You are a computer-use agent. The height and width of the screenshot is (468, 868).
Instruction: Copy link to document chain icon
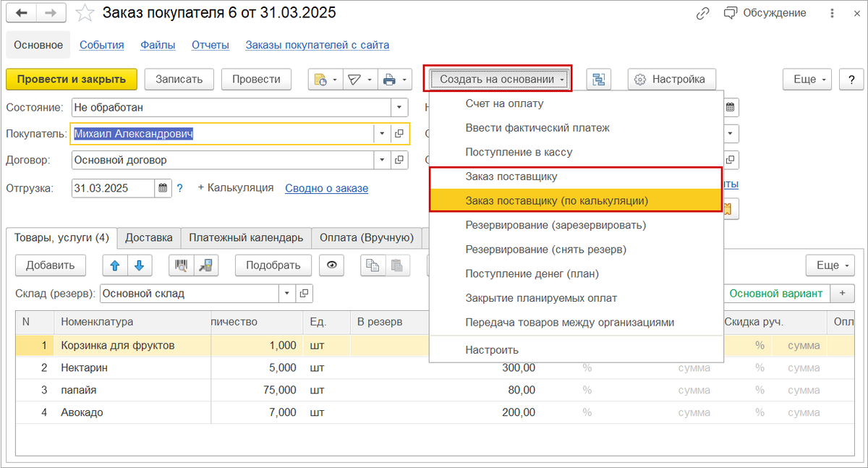[703, 13]
